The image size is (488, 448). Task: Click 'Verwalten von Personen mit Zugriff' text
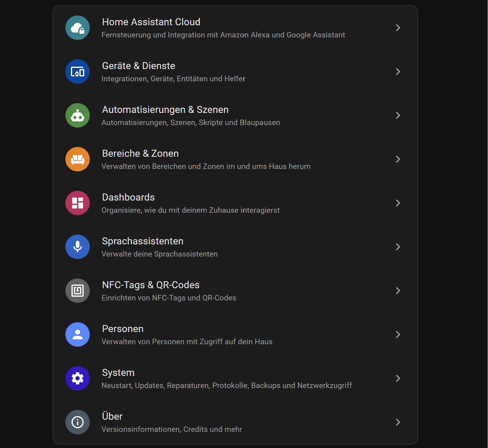[187, 342]
